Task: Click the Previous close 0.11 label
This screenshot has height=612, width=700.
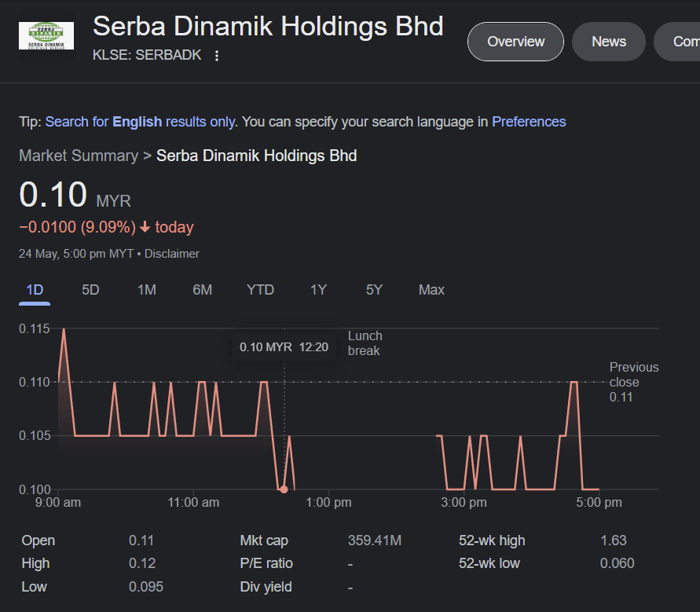Action: pyautogui.click(x=634, y=382)
